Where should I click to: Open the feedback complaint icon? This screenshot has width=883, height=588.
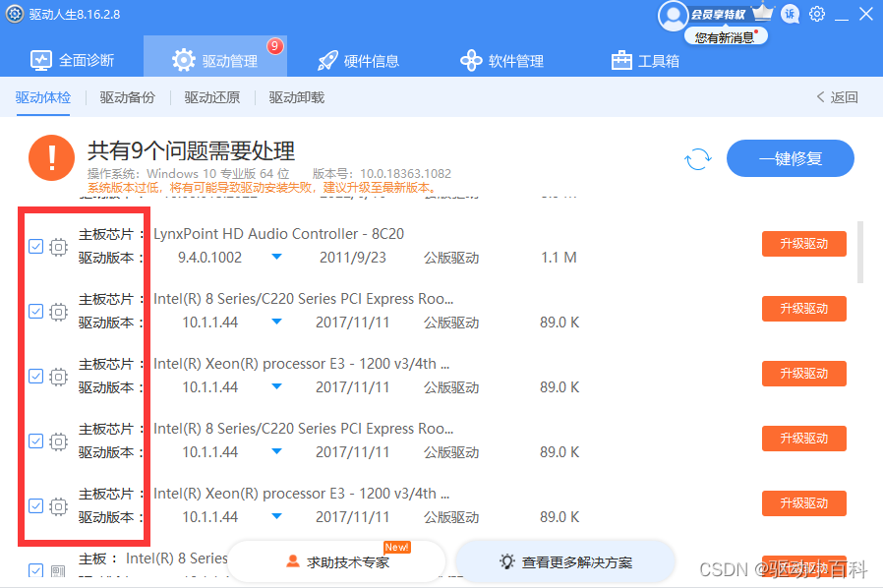click(x=791, y=14)
